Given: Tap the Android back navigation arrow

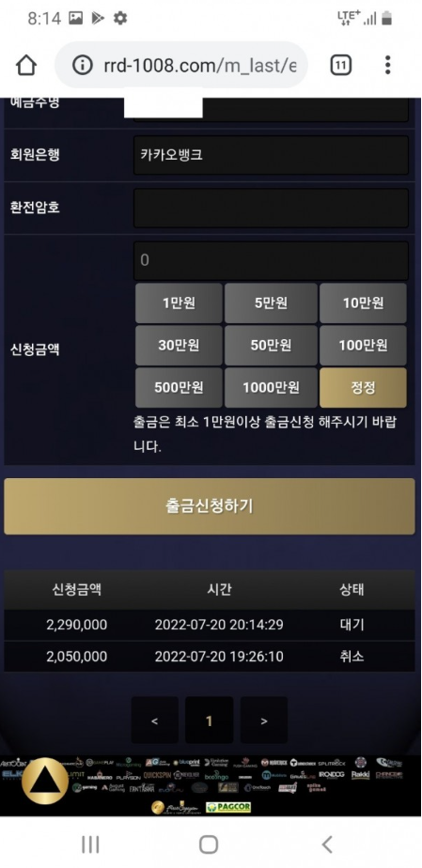Looking at the screenshot, I should tap(327, 845).
